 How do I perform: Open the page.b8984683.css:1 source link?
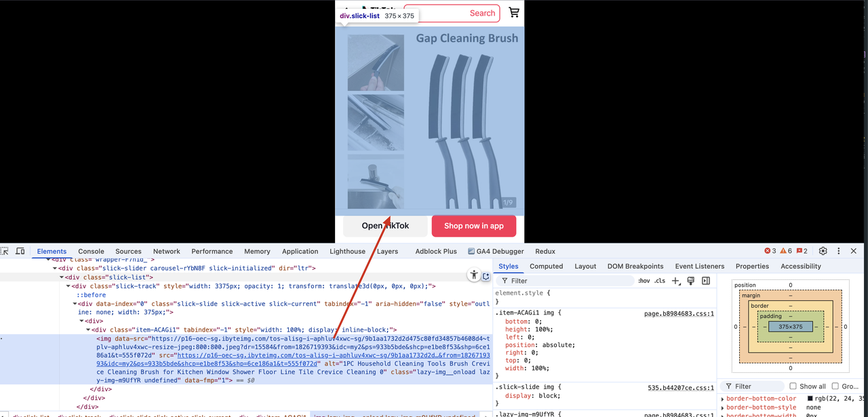tap(679, 313)
